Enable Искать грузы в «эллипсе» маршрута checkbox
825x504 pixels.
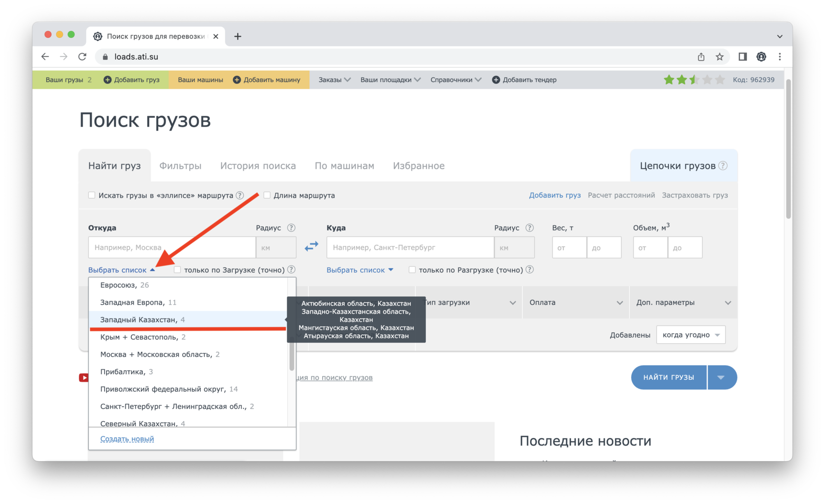(x=92, y=195)
